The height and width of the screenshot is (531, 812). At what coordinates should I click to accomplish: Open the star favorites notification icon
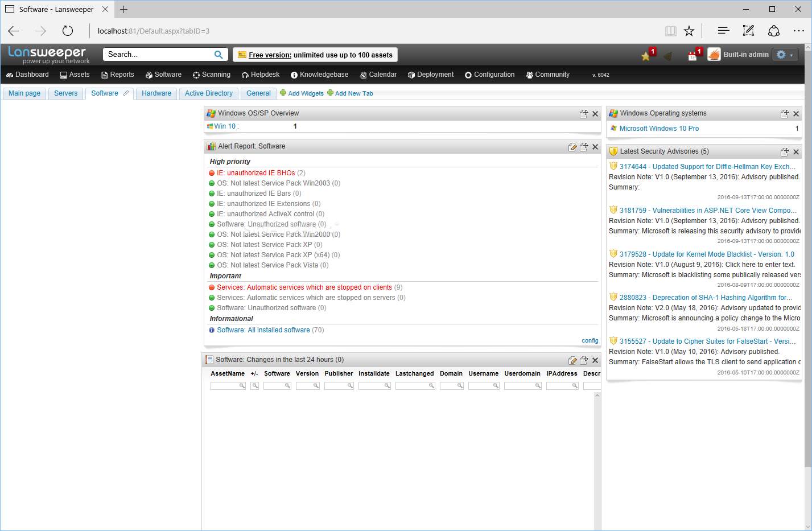pyautogui.click(x=646, y=56)
